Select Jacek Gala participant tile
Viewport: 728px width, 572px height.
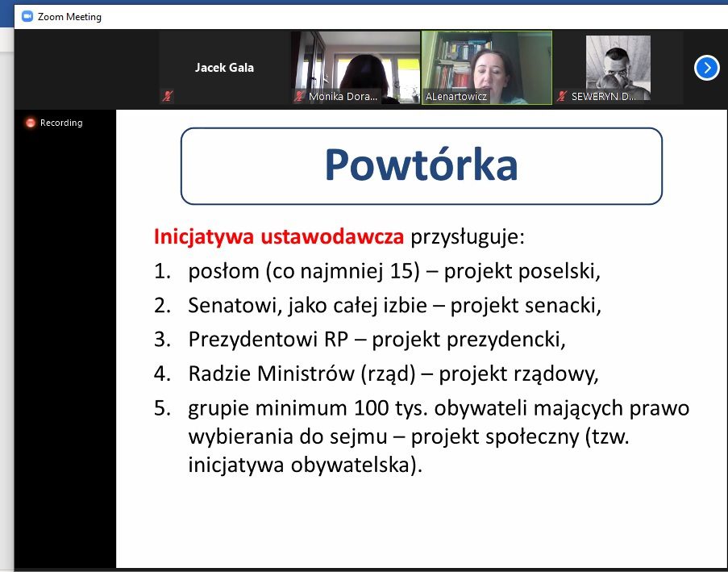tap(225, 68)
